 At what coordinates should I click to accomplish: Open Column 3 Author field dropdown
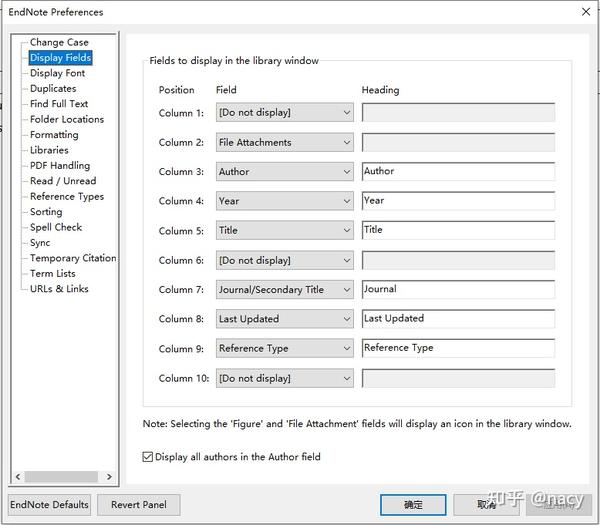(285, 172)
